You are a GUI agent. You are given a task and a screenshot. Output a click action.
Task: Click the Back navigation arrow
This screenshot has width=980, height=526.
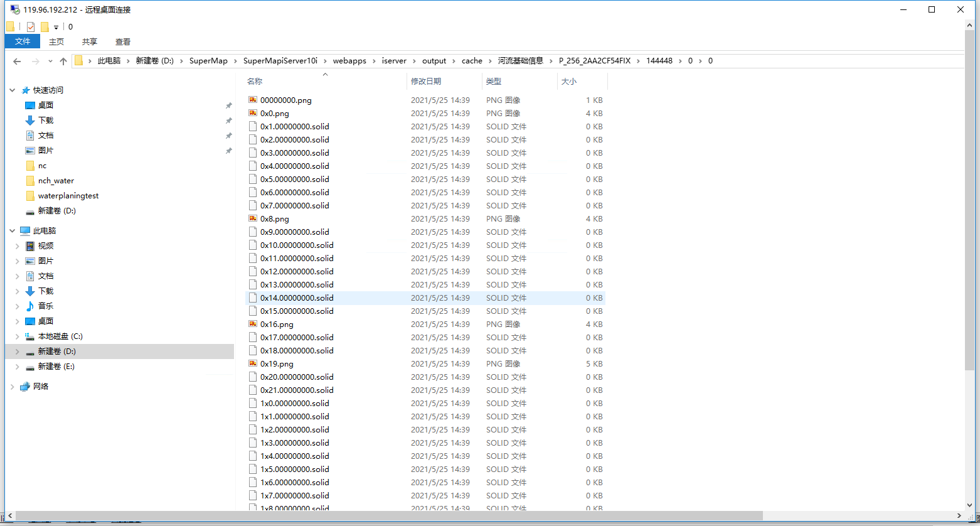point(17,61)
